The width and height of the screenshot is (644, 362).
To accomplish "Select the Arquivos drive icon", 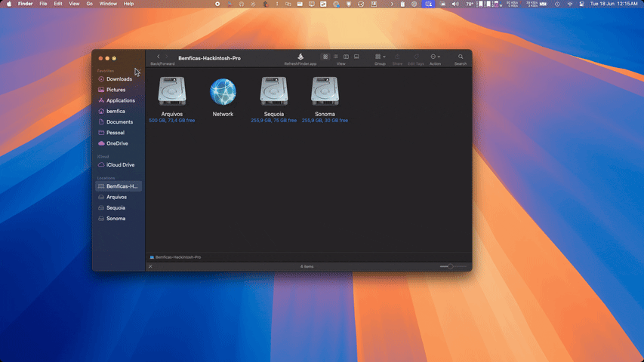I will tap(172, 91).
